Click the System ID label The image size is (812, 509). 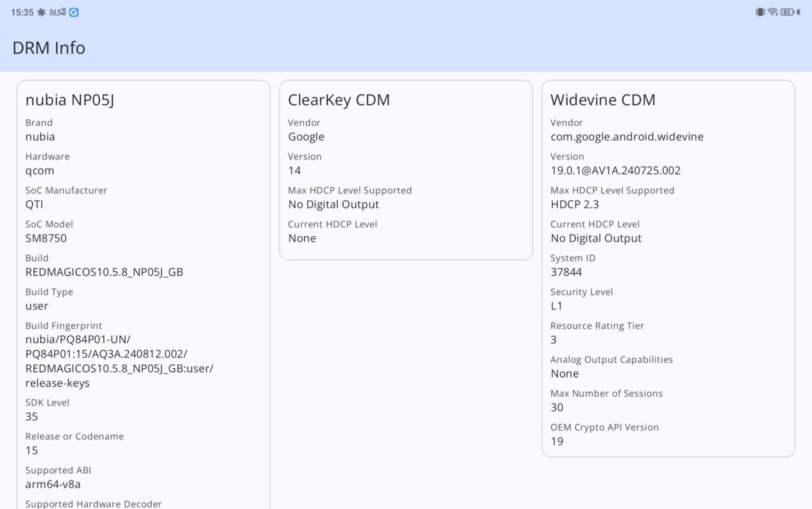tap(573, 258)
